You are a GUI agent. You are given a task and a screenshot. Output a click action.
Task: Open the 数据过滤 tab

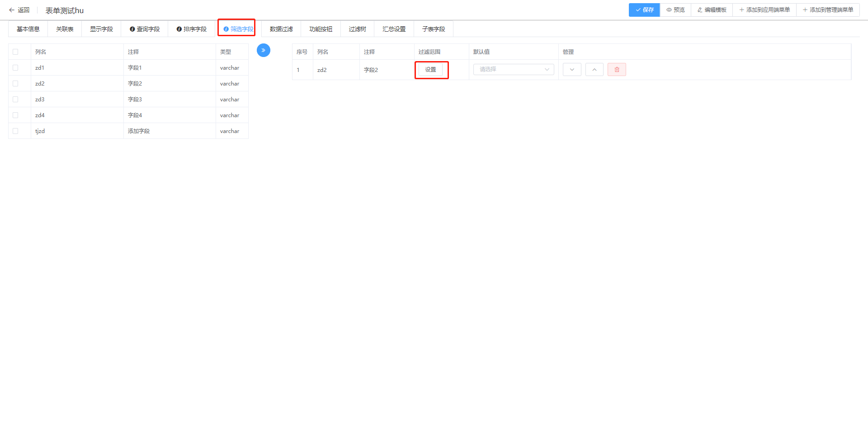(x=281, y=29)
